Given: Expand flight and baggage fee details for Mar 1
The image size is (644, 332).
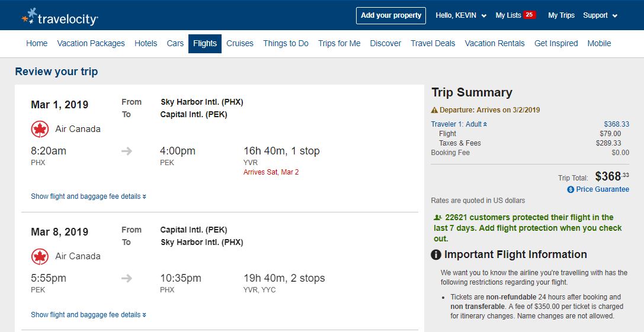Looking at the screenshot, I should [88, 196].
